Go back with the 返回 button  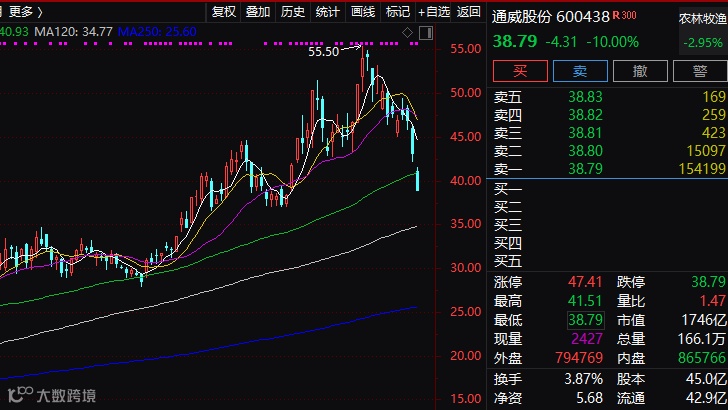468,12
